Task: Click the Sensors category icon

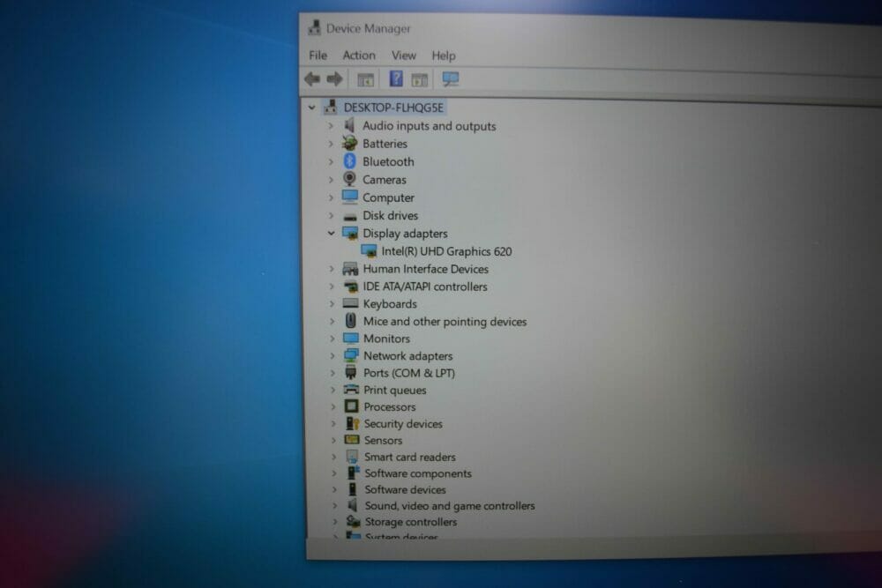Action: pyautogui.click(x=352, y=440)
